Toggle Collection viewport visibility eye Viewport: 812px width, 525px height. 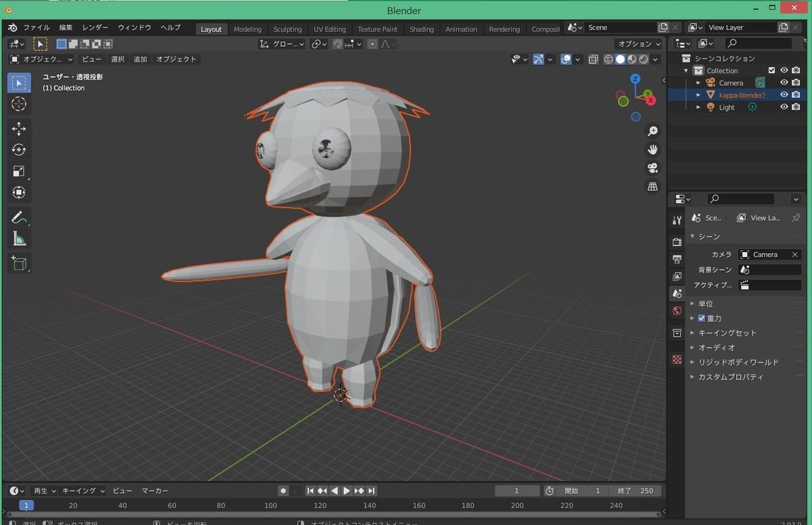(x=784, y=70)
